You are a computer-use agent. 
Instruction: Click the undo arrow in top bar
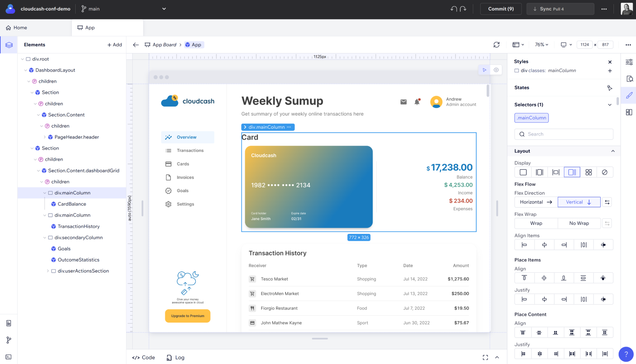[453, 9]
